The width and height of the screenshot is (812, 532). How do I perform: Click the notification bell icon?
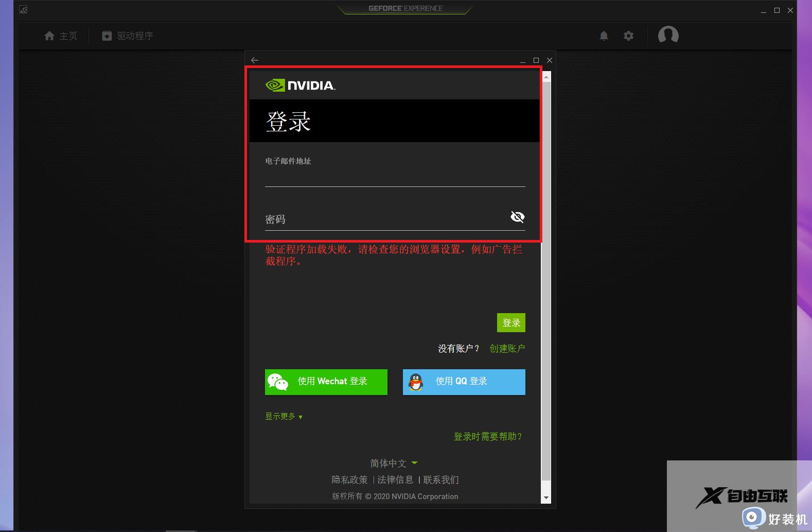[x=604, y=36]
